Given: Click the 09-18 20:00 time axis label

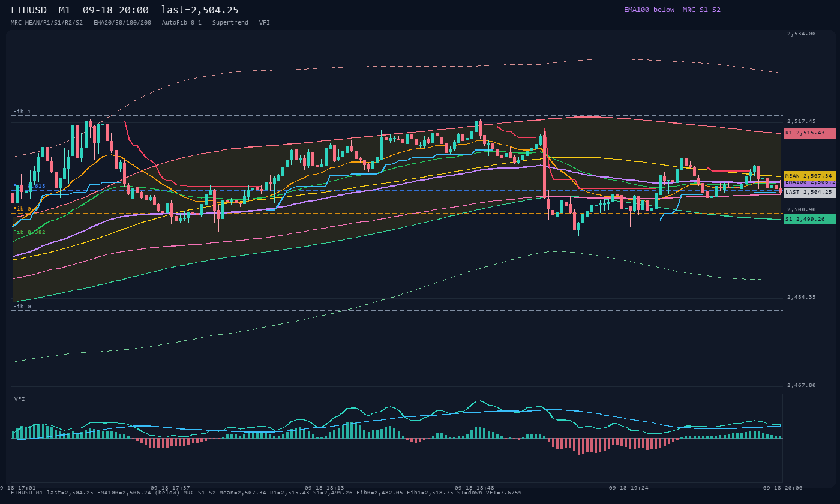Looking at the screenshot, I should (783, 488).
